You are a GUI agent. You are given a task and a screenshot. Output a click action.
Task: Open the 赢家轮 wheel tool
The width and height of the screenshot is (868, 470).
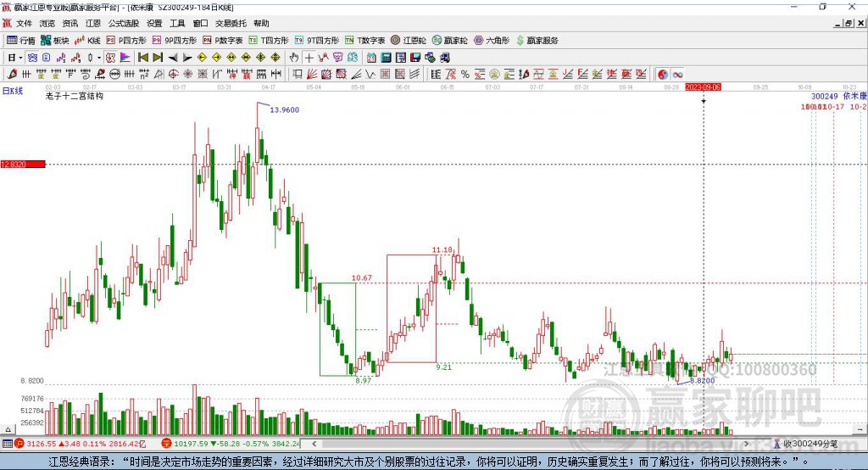pos(449,41)
